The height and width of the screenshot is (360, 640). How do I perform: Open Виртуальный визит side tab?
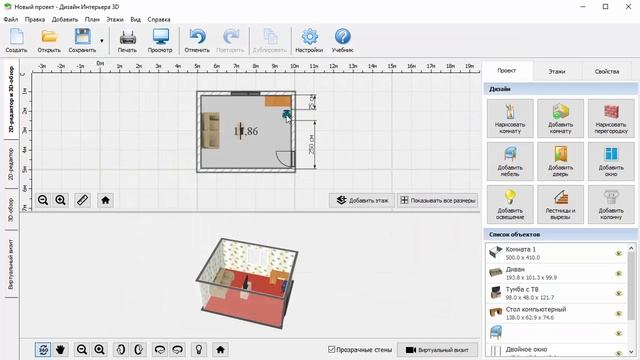tap(11, 264)
